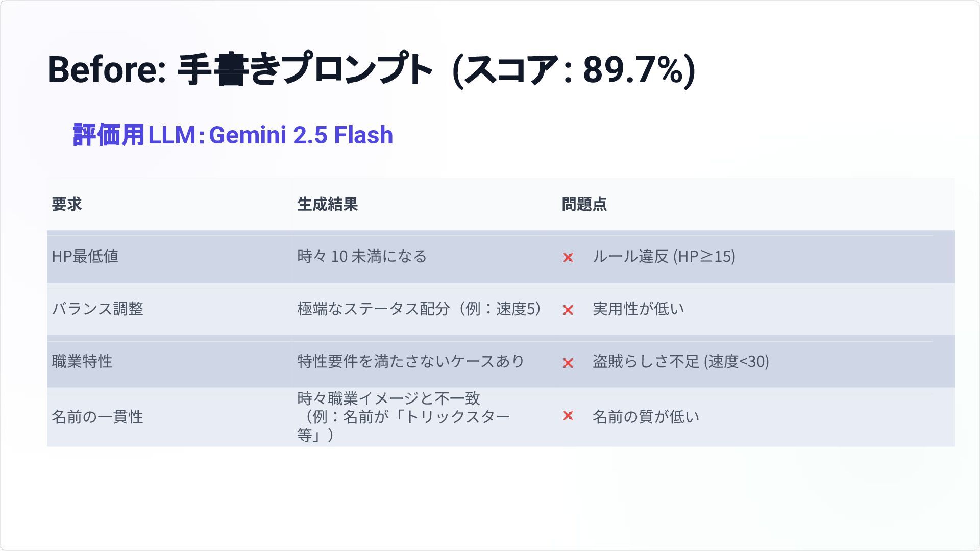Click the red X beside 名前の質が低い

pos(568,416)
